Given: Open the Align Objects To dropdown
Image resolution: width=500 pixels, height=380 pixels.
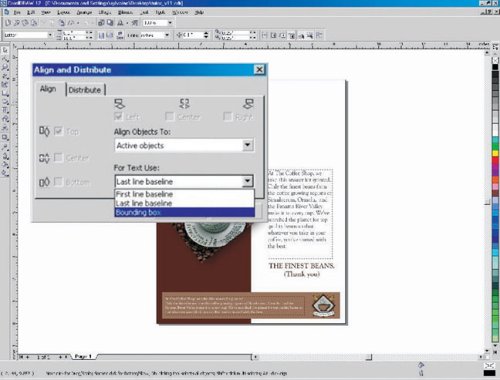Looking at the screenshot, I should 184,145.
